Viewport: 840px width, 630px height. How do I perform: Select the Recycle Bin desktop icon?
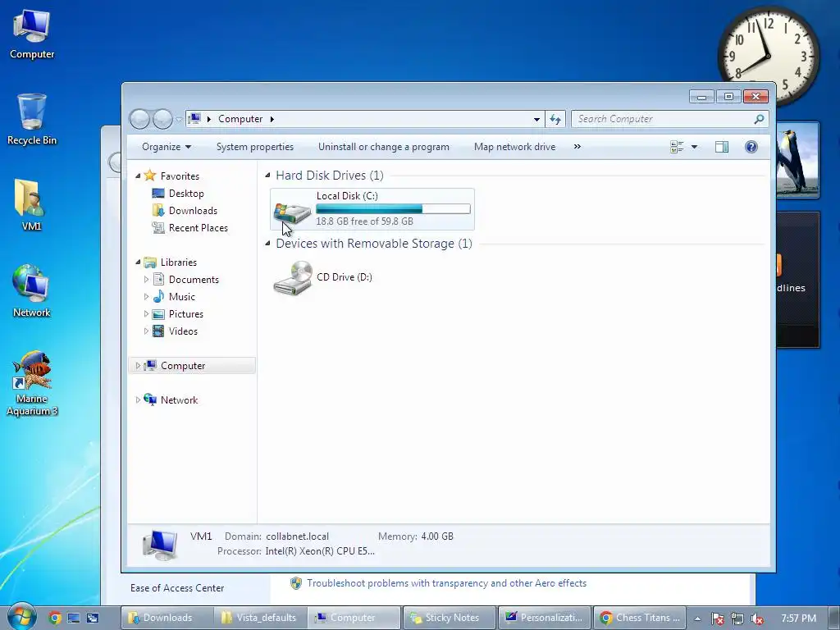[x=32, y=119]
